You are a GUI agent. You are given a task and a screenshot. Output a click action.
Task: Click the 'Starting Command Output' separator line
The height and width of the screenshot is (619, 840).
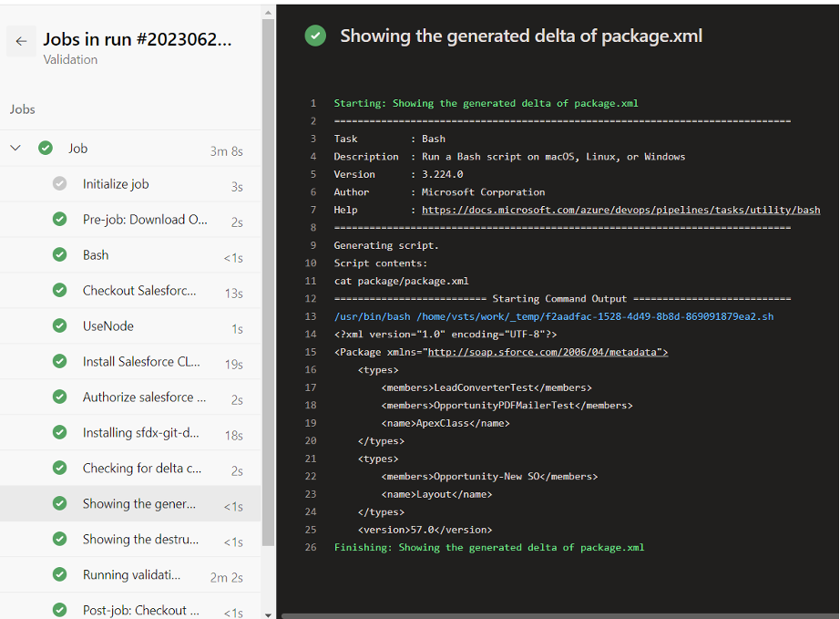[562, 298]
